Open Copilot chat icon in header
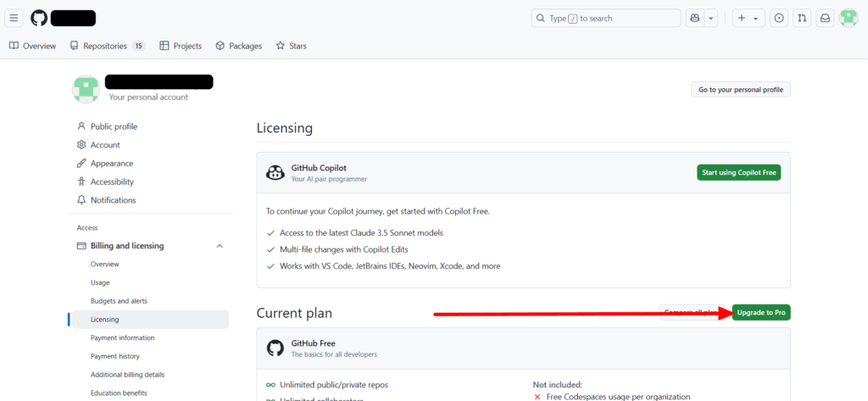This screenshot has width=868, height=401. 694,19
